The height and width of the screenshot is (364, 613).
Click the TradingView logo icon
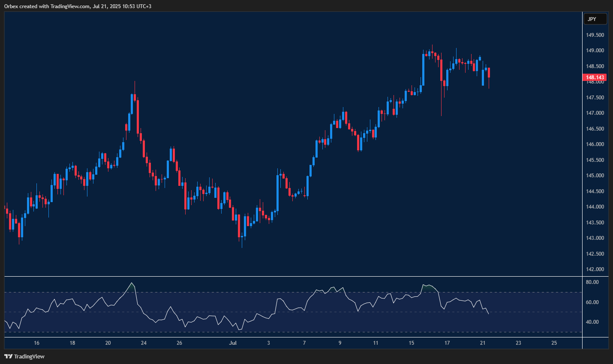[x=8, y=356]
